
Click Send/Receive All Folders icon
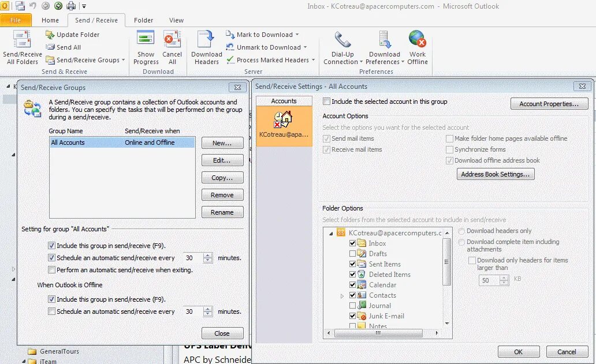pos(22,39)
